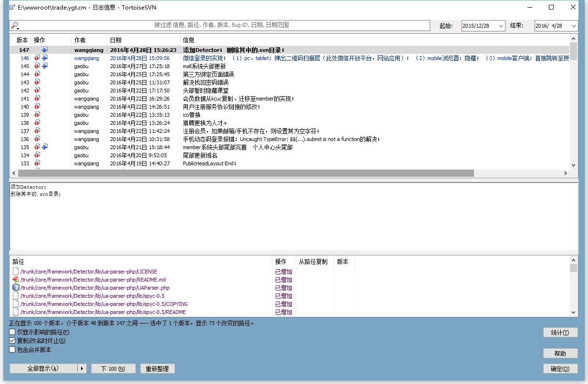Click the 统计 statistics button
The width and height of the screenshot is (588, 384).
[x=560, y=333]
